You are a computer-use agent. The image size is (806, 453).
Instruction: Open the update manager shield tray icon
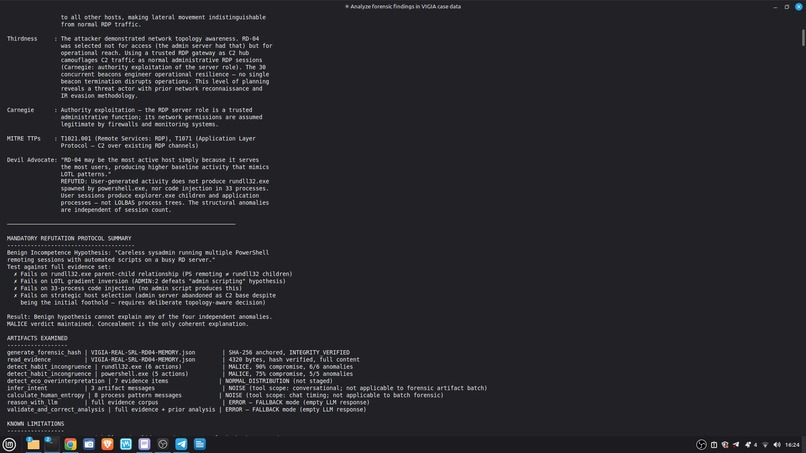coord(725,445)
